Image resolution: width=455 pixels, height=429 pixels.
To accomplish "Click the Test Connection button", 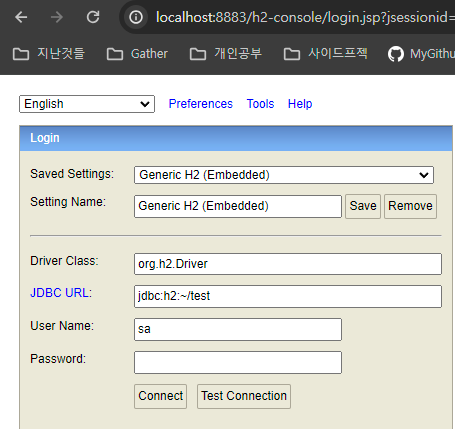I will tap(244, 396).
